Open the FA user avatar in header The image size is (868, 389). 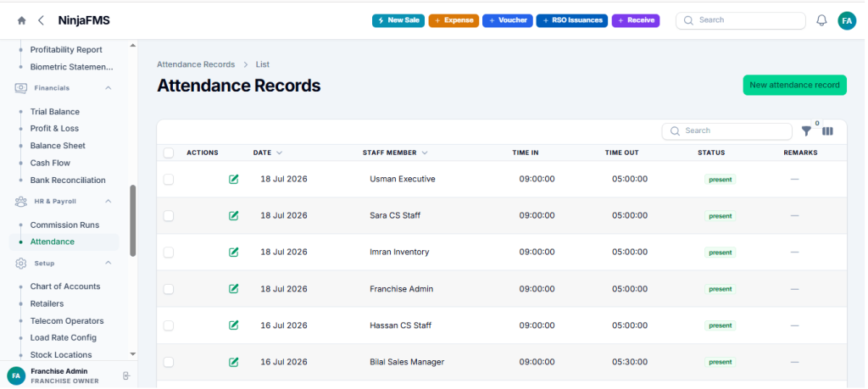[x=847, y=20]
